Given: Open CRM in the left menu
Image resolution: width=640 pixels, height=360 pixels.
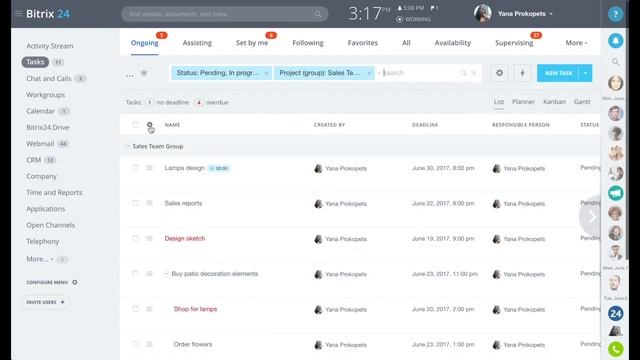Looking at the screenshot, I should (x=33, y=160).
